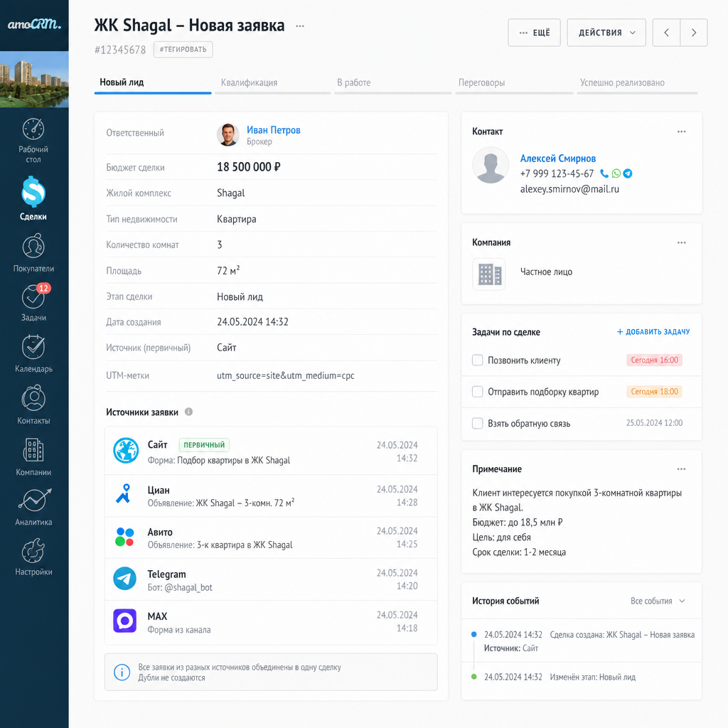Open the Рабочий стол dashboard icon
Image resolution: width=728 pixels, height=728 pixels.
point(33,129)
